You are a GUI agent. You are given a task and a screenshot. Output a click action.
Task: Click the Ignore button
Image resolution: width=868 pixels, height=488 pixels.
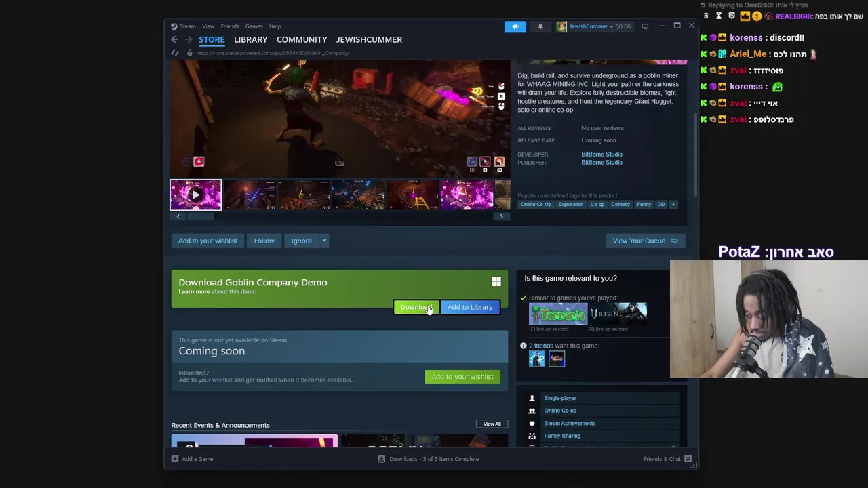coord(302,241)
